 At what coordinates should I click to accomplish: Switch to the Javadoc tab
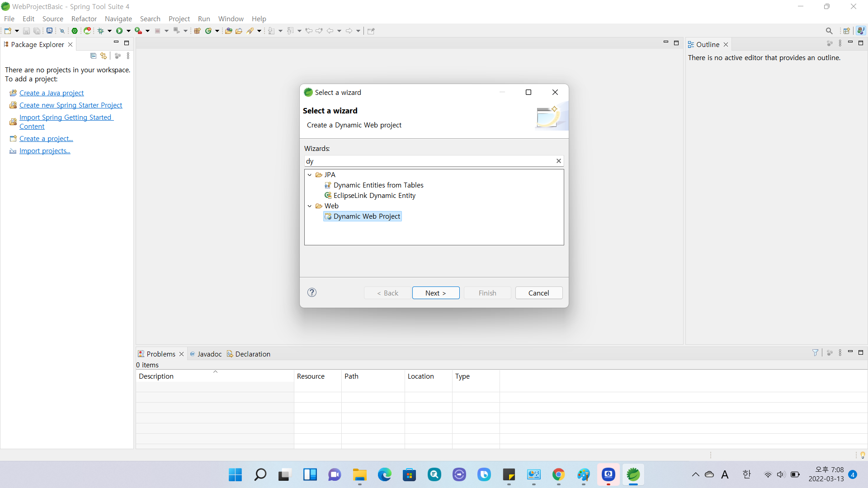(x=209, y=354)
